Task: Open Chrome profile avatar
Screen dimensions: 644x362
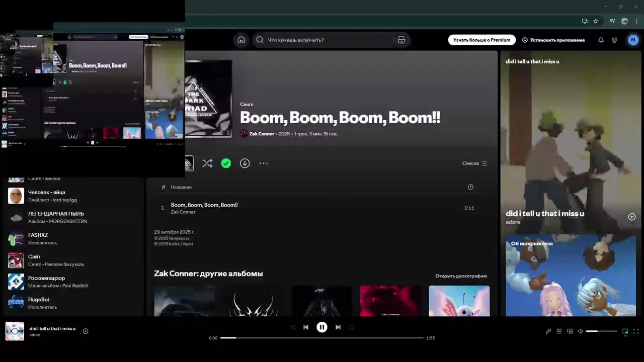Action: (624, 21)
